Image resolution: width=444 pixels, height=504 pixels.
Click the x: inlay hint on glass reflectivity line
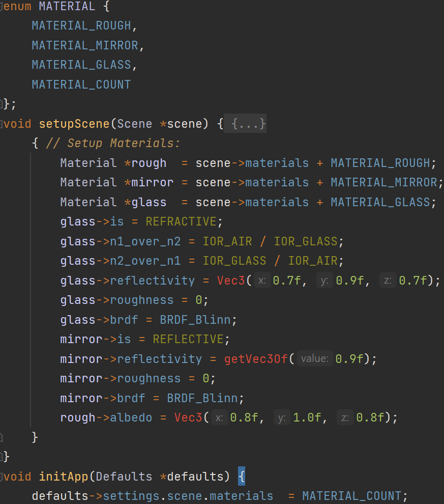click(x=262, y=281)
